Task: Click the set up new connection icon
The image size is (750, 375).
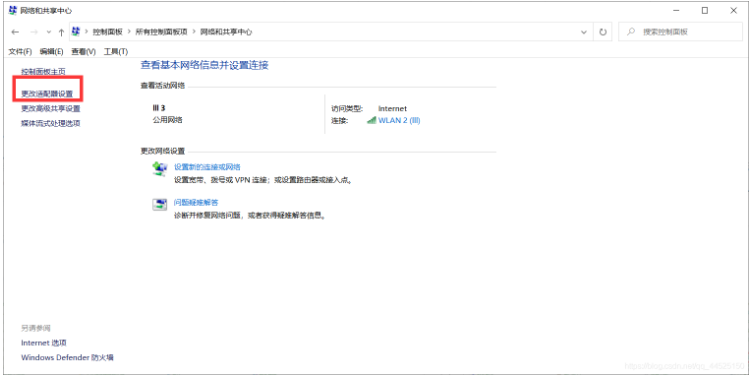Action: (x=160, y=169)
